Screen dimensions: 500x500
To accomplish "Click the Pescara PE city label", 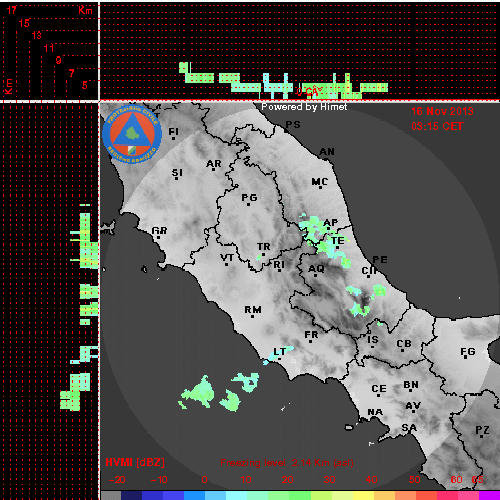I will 380,260.
